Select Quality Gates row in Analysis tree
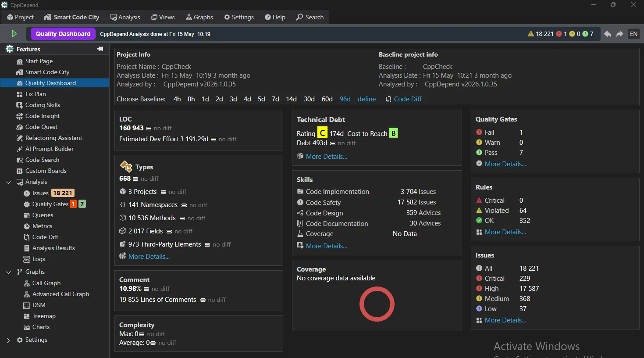The width and height of the screenshot is (644, 358). coord(54,204)
